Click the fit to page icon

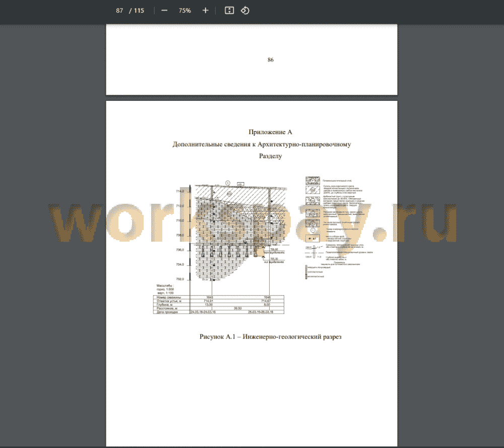tap(229, 11)
